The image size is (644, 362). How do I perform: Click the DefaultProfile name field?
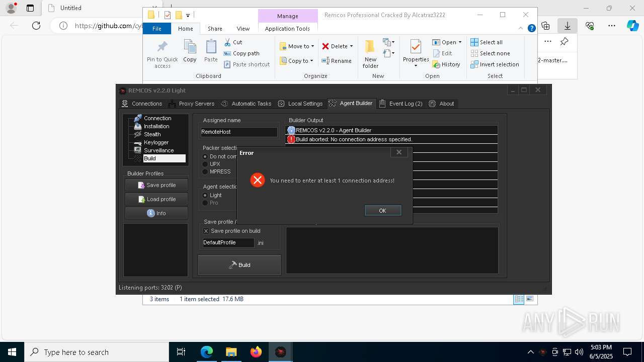pyautogui.click(x=228, y=242)
